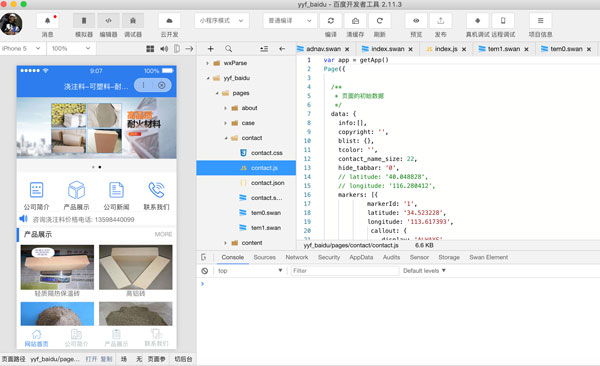Switch to the Sources tab
The image size is (600, 366).
click(x=264, y=257)
